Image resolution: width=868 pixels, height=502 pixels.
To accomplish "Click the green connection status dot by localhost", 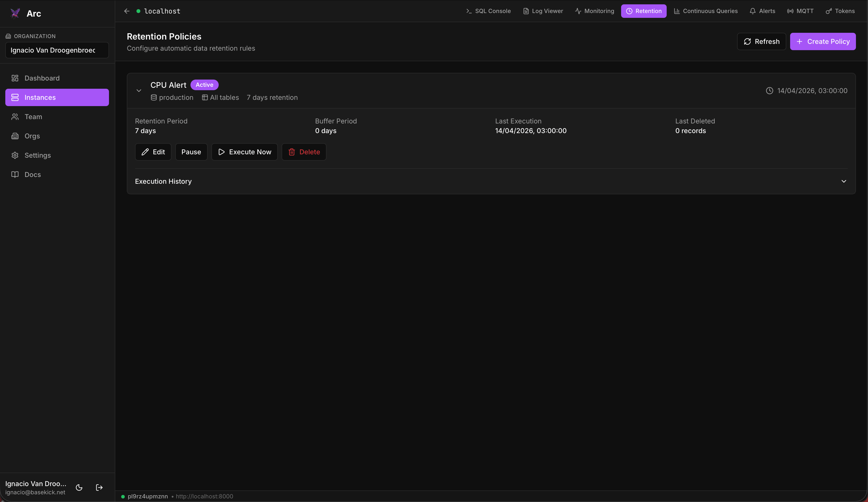I will (x=138, y=11).
